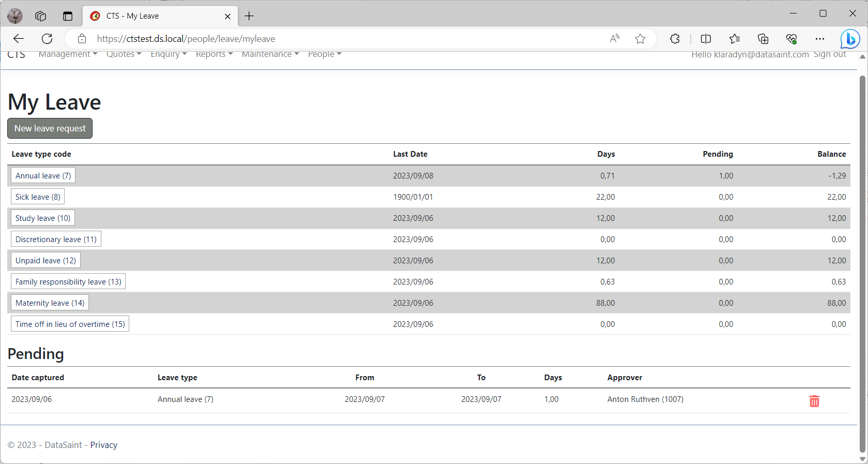Open a new browser tab
This screenshot has height=464, width=868.
pos(249,16)
